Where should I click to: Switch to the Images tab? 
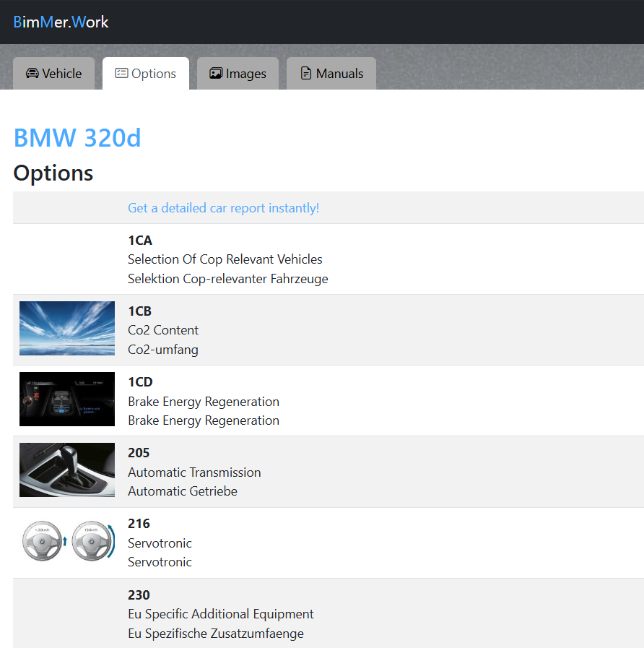(238, 74)
